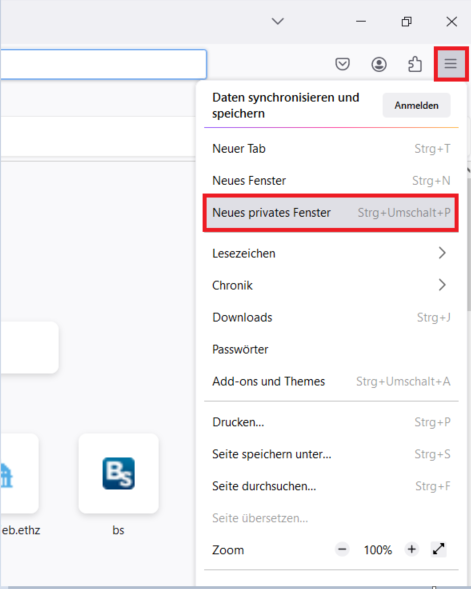Open the list all tabs chevron
This screenshot has height=589, width=471.
pyautogui.click(x=278, y=21)
